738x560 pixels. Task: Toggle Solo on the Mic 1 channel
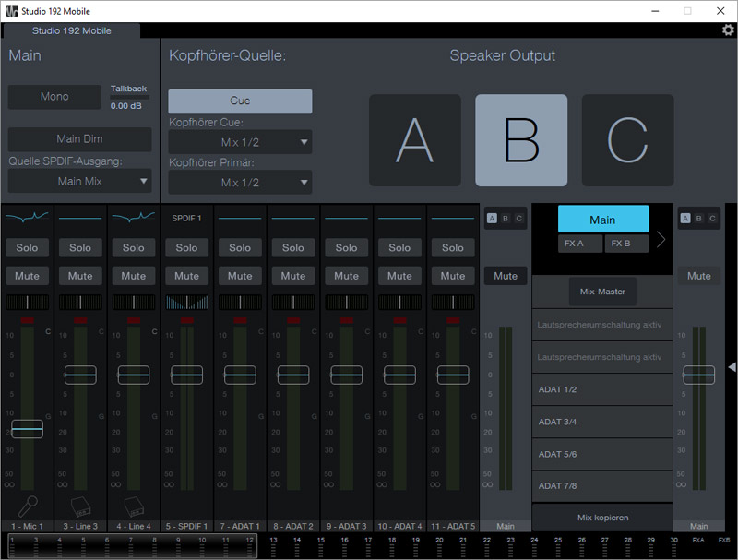pos(27,247)
